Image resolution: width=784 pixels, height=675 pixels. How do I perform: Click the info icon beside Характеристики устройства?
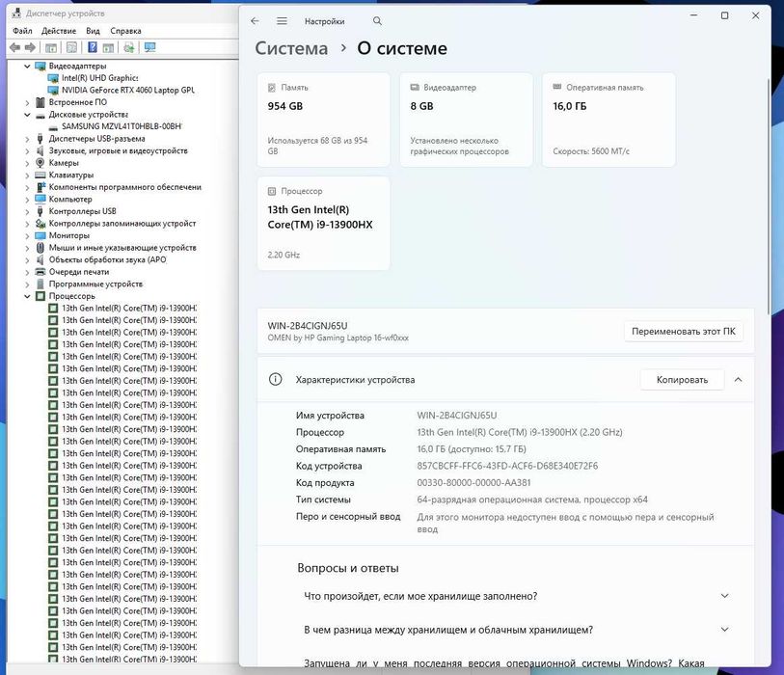(276, 380)
